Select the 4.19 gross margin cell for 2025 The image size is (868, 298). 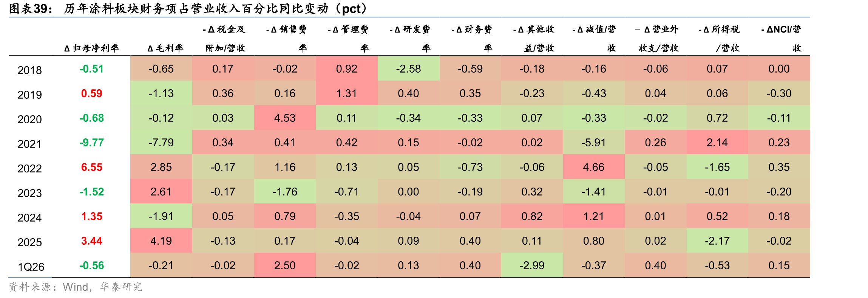pos(161,241)
